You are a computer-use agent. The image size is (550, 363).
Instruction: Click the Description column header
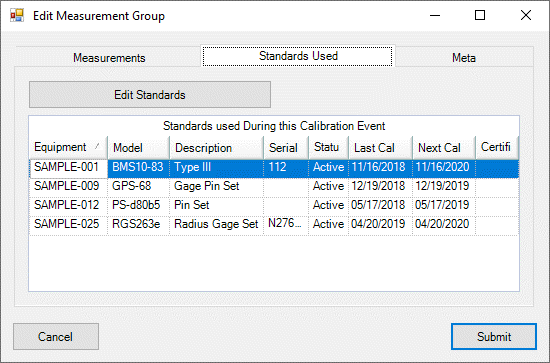[216, 147]
